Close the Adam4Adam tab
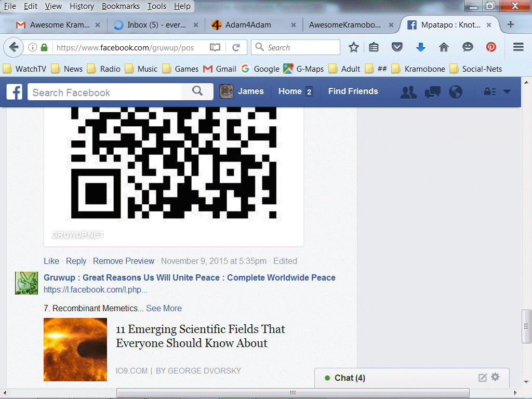 pos(294,25)
